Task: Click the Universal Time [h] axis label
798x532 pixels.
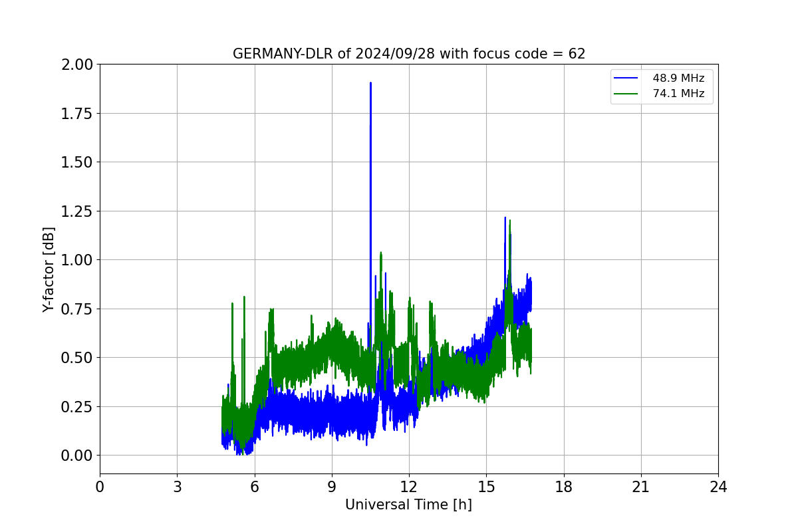Action: click(x=408, y=505)
